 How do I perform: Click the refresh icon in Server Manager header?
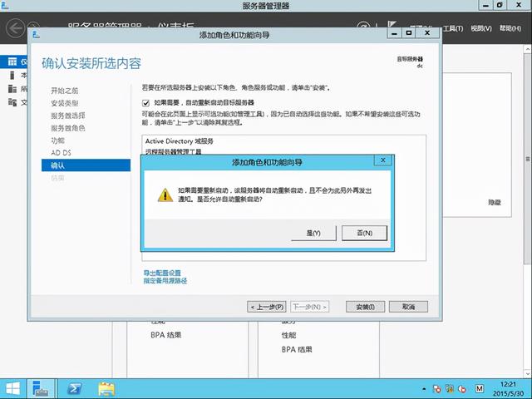pyautogui.click(x=363, y=27)
